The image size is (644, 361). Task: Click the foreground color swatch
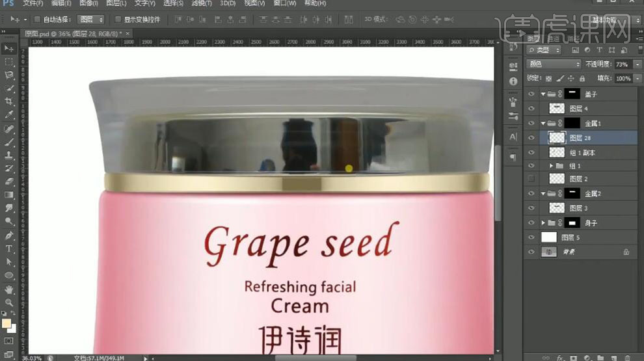point(6,323)
